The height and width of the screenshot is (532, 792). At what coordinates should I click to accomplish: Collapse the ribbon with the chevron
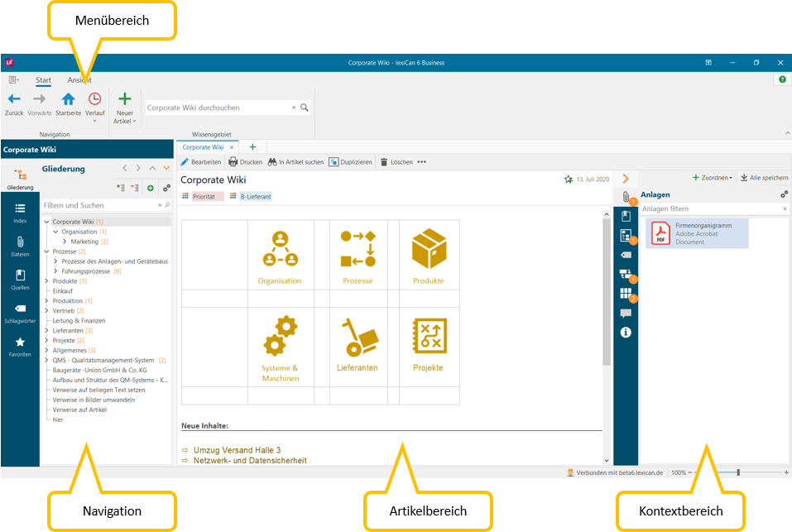pyautogui.click(x=788, y=133)
